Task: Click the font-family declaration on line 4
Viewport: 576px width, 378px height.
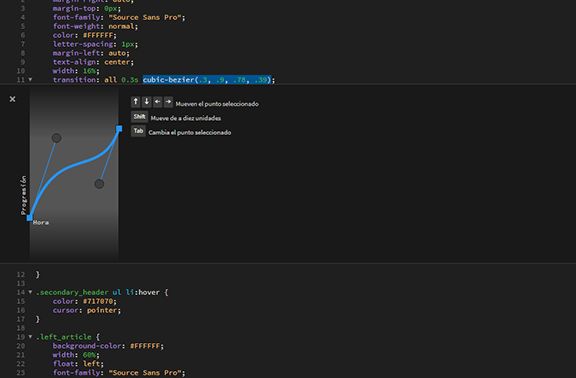Action: coord(119,17)
